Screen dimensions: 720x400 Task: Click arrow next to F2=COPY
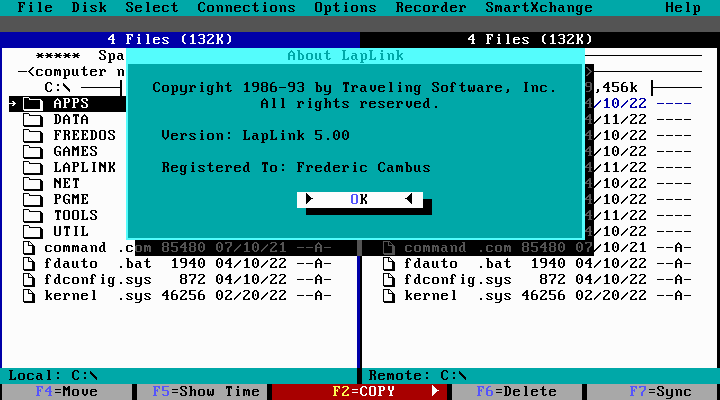(435, 391)
